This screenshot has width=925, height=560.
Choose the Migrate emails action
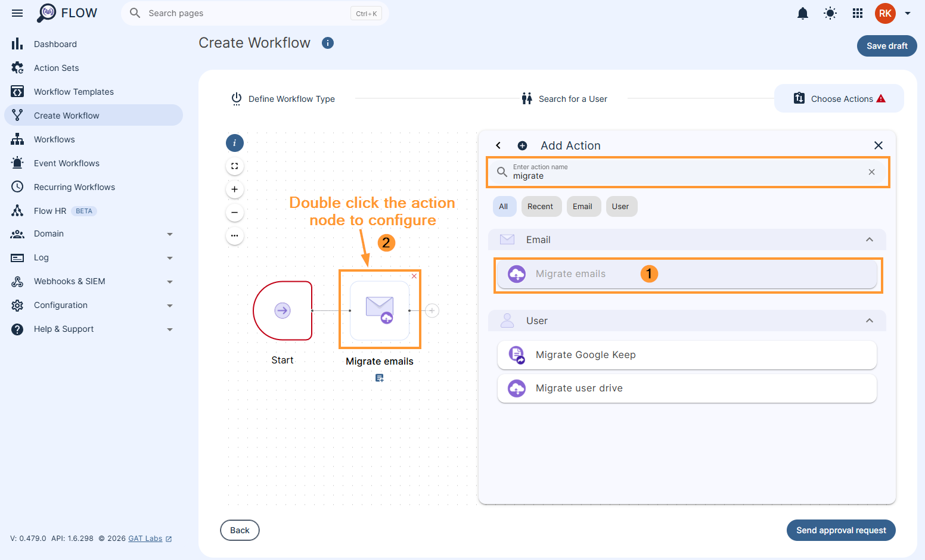click(687, 274)
